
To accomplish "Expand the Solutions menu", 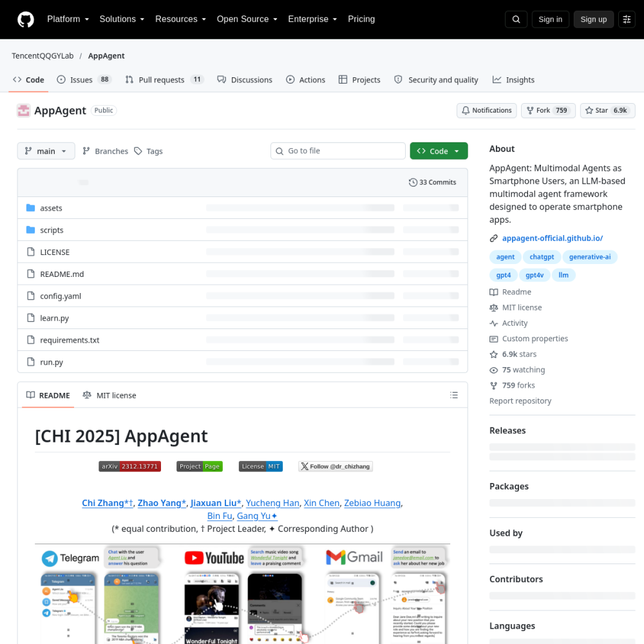I will point(122,19).
